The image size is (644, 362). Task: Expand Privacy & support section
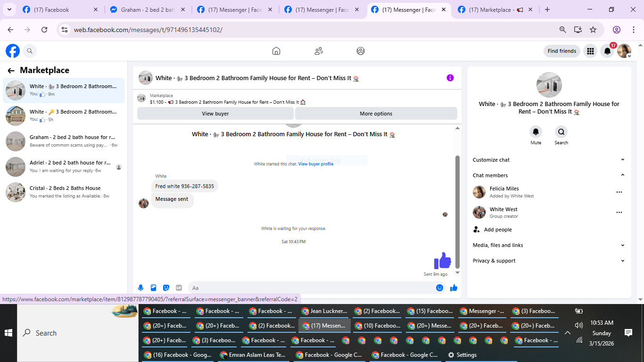(549, 261)
